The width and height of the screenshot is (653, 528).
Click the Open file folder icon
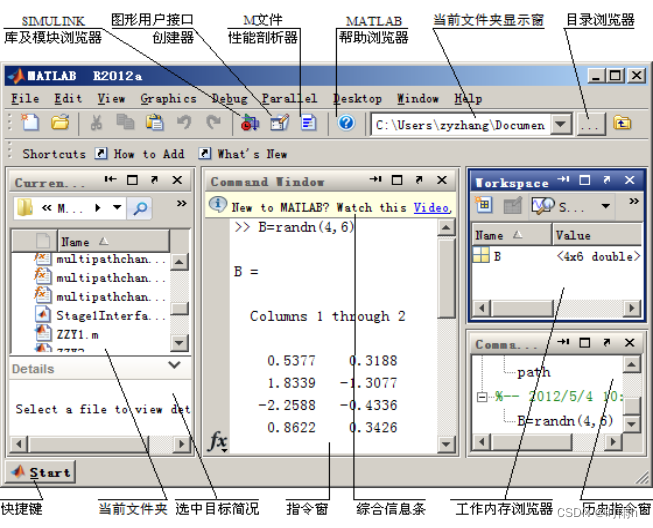click(60, 122)
